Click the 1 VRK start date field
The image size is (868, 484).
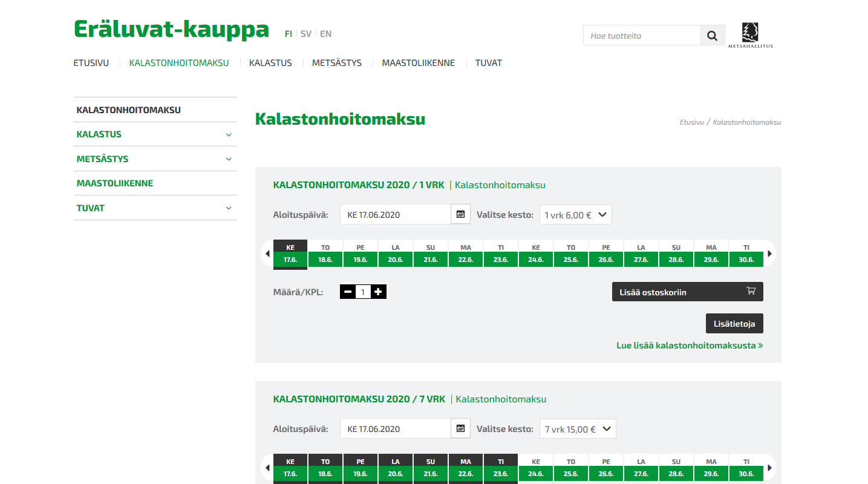coord(396,214)
